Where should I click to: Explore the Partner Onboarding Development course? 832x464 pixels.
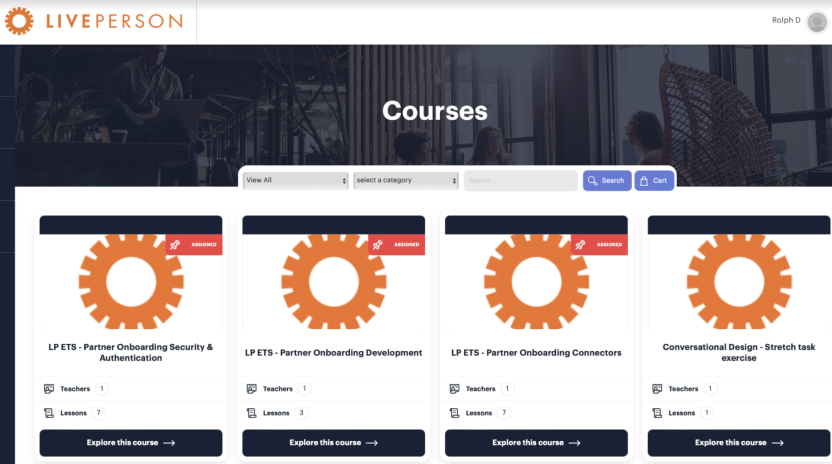click(x=334, y=443)
